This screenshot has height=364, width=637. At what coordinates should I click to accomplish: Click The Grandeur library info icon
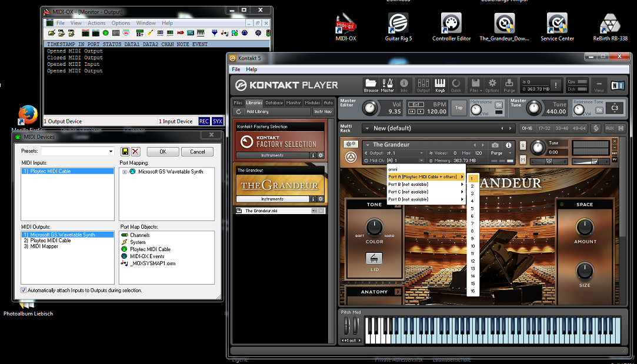coord(314,199)
